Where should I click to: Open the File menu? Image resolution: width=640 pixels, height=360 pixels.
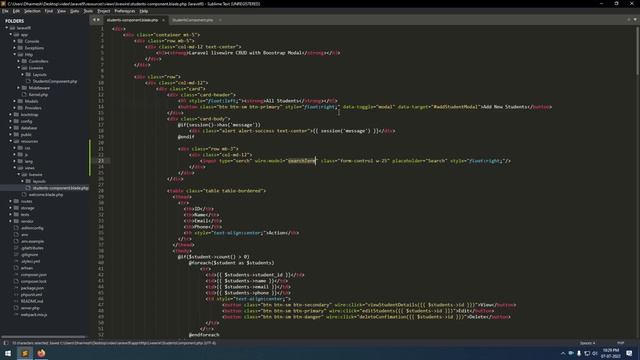(5, 11)
